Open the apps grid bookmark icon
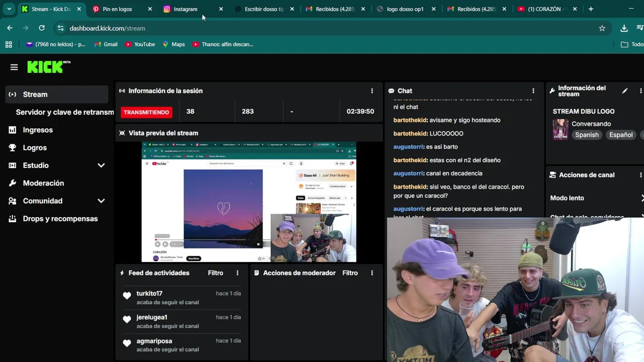This screenshot has width=644, height=362. click(x=9, y=44)
